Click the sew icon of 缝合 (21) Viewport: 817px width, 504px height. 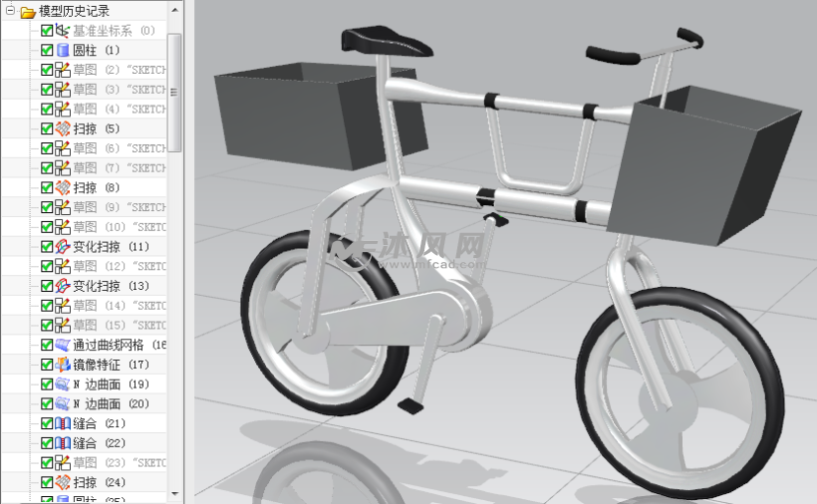coord(62,423)
